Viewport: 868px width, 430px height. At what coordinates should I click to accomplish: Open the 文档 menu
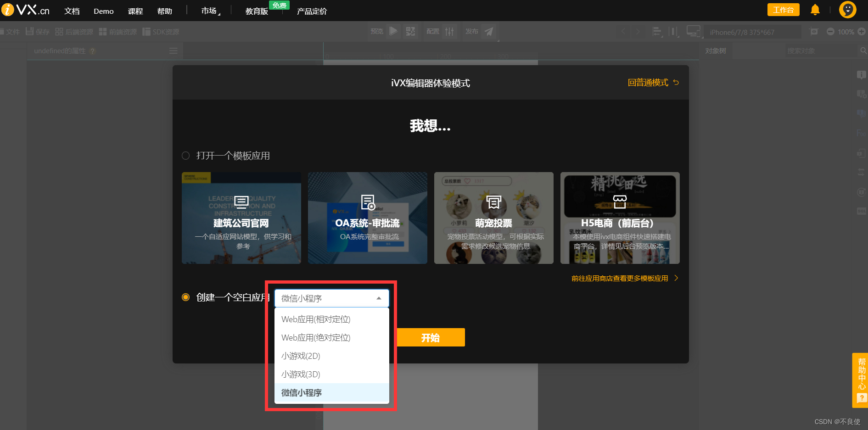(72, 11)
